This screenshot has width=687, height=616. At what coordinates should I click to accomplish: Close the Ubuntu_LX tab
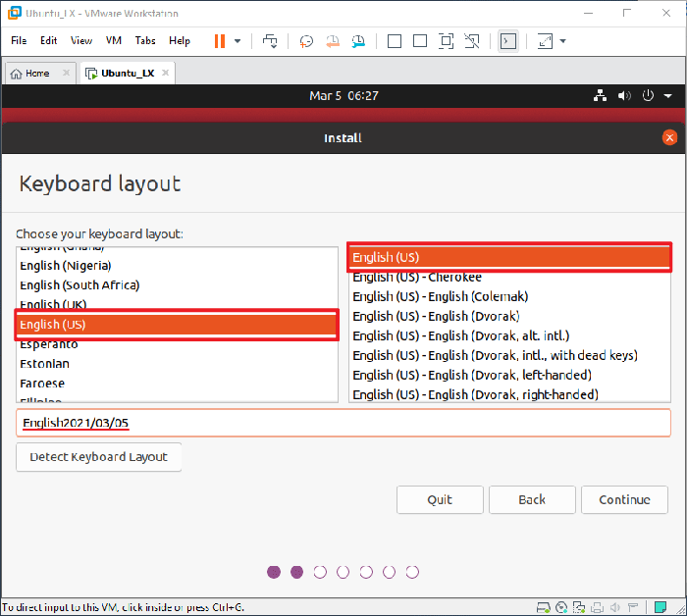(165, 73)
